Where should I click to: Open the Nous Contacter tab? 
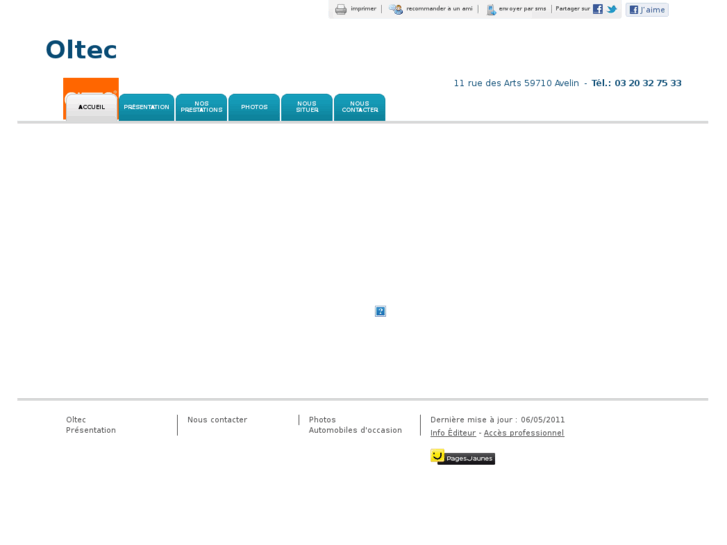tap(360, 107)
